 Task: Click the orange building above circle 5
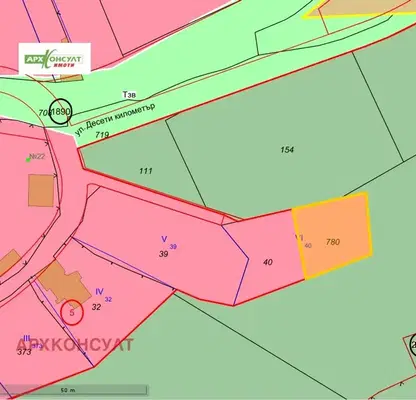click(x=65, y=283)
